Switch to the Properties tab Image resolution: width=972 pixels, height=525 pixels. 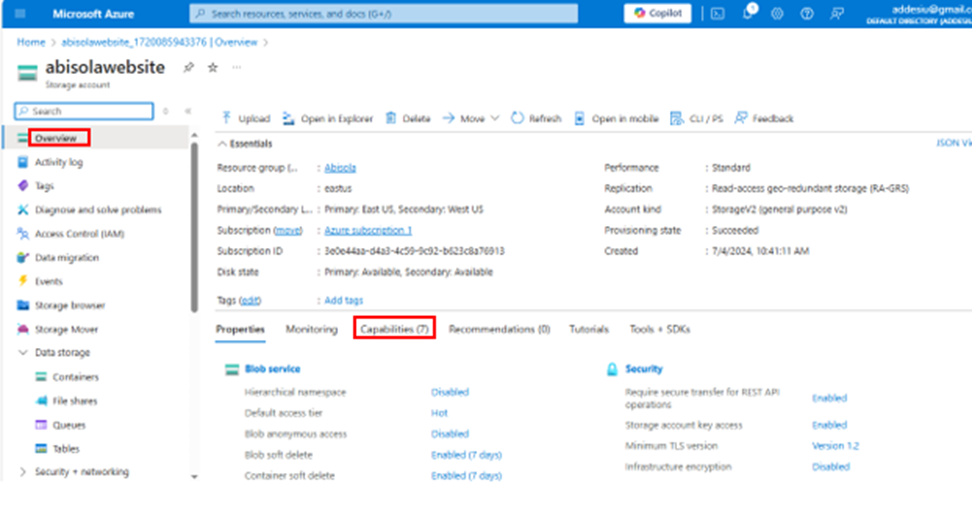(x=241, y=329)
